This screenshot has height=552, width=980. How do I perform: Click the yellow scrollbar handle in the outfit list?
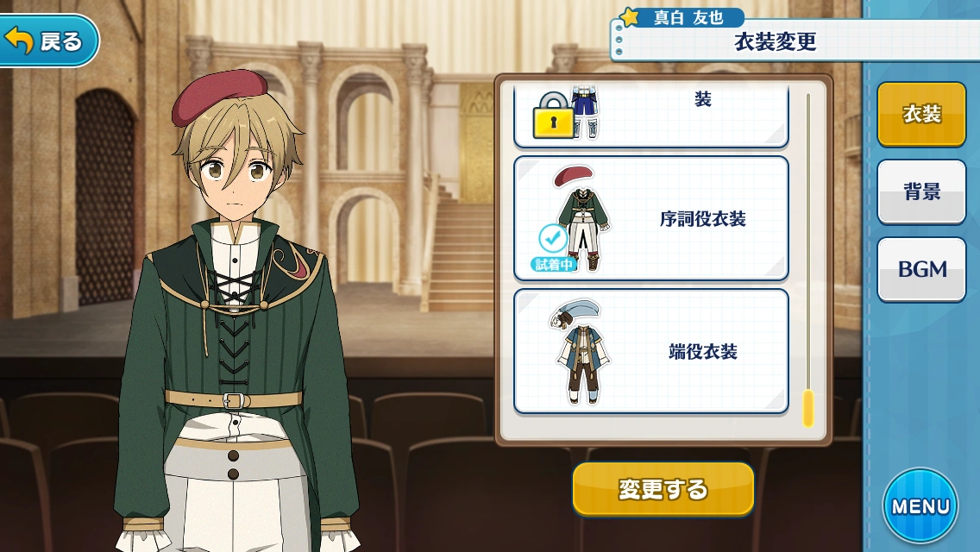[x=808, y=408]
